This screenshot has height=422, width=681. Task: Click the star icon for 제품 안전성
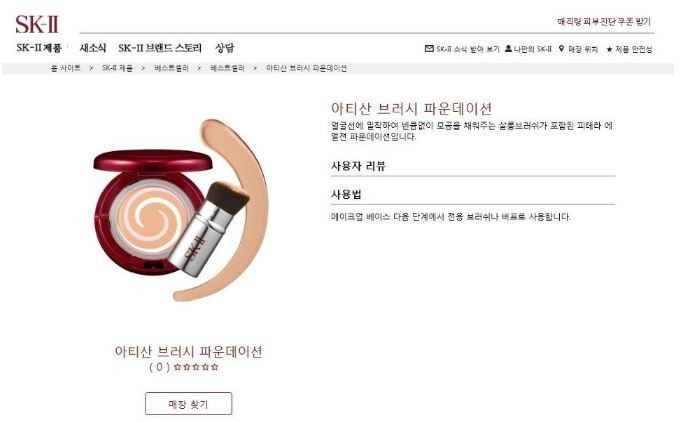609,49
